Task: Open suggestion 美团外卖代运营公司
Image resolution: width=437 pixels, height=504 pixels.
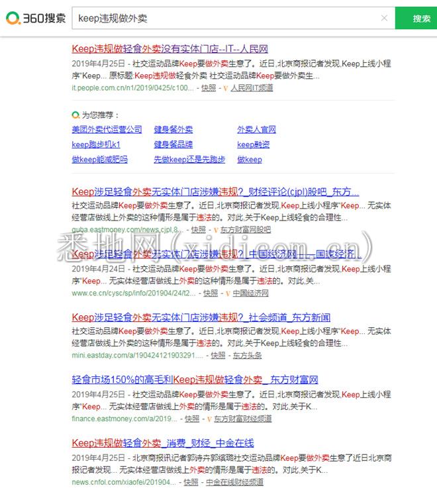Action: [x=107, y=130]
